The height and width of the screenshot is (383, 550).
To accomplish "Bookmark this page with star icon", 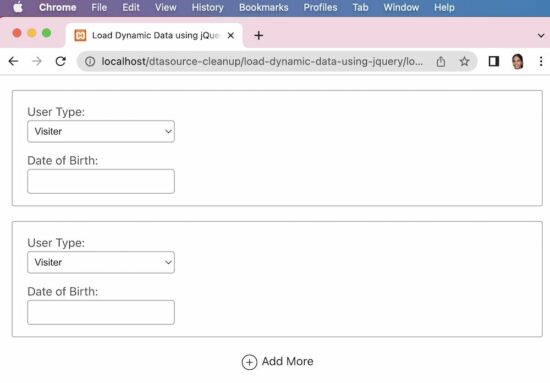I will pos(464,62).
